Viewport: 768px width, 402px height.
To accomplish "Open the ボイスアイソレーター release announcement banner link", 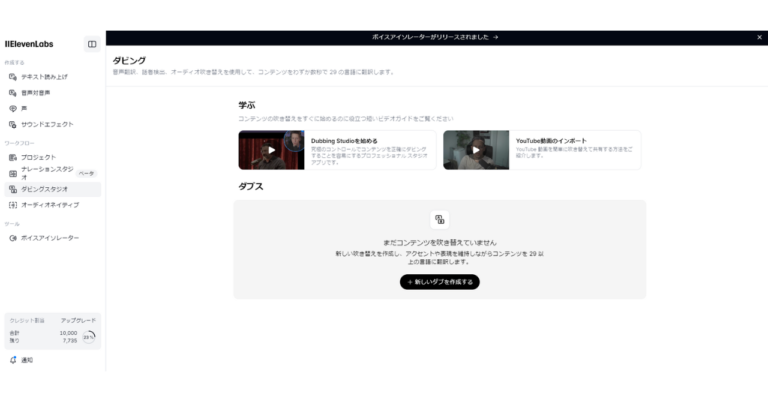I will pos(435,37).
